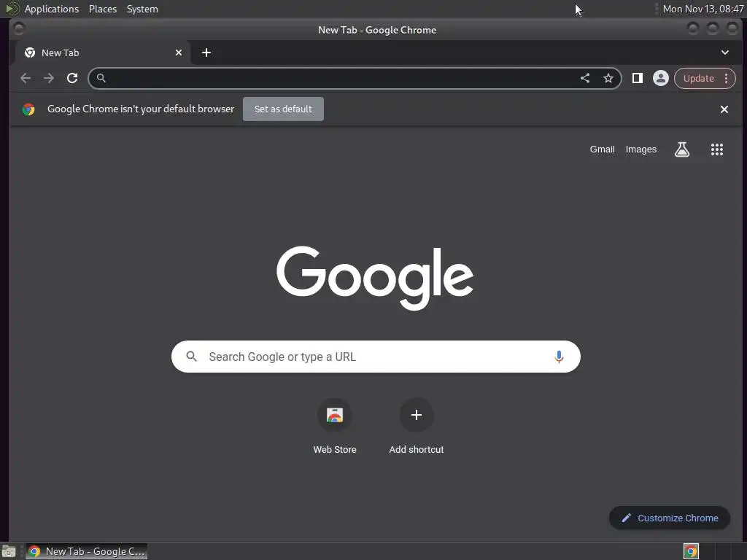
Task: Open the Places menu
Action: tap(103, 9)
